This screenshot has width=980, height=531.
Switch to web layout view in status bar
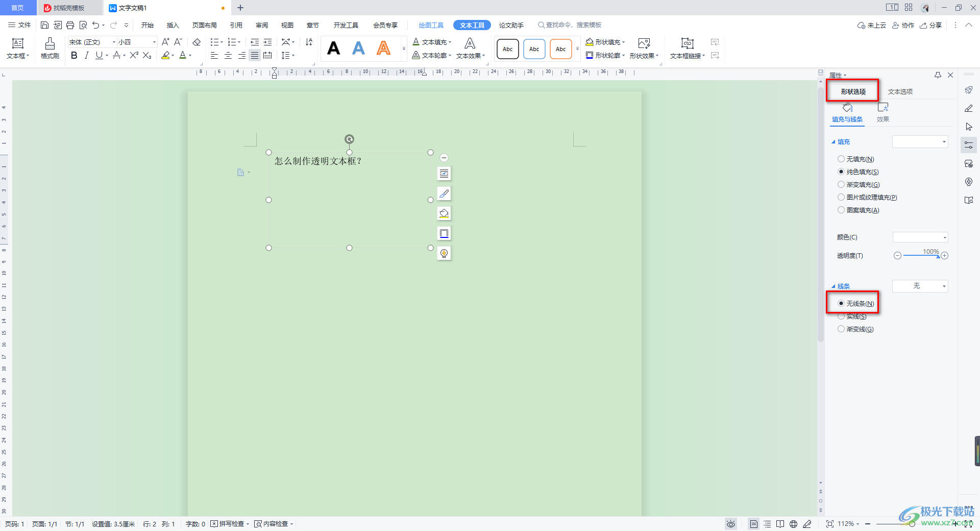793,524
